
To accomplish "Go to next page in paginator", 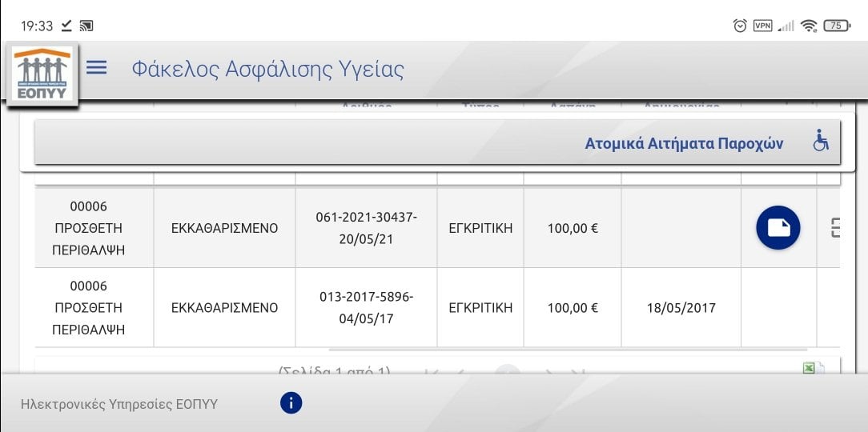I will click(549, 372).
